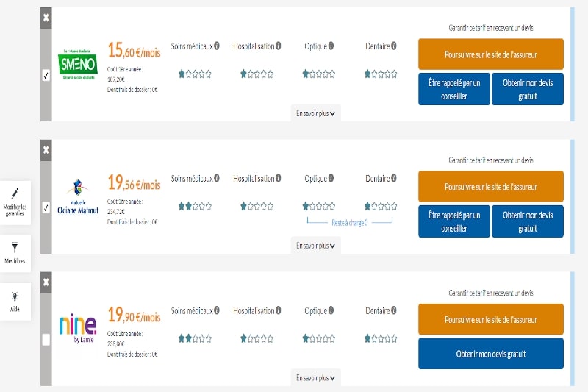Expand En savoir plus for Nine offer
This screenshot has width=588, height=392.
point(315,377)
